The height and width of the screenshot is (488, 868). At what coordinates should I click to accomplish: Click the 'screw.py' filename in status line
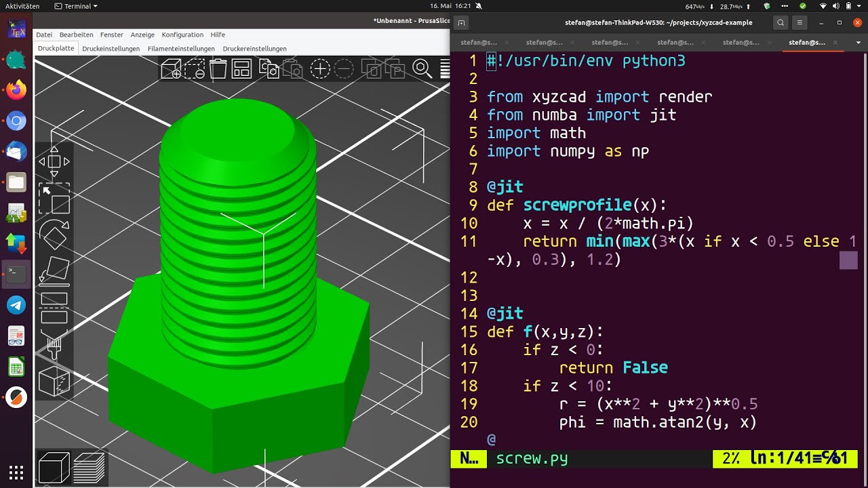pos(532,459)
